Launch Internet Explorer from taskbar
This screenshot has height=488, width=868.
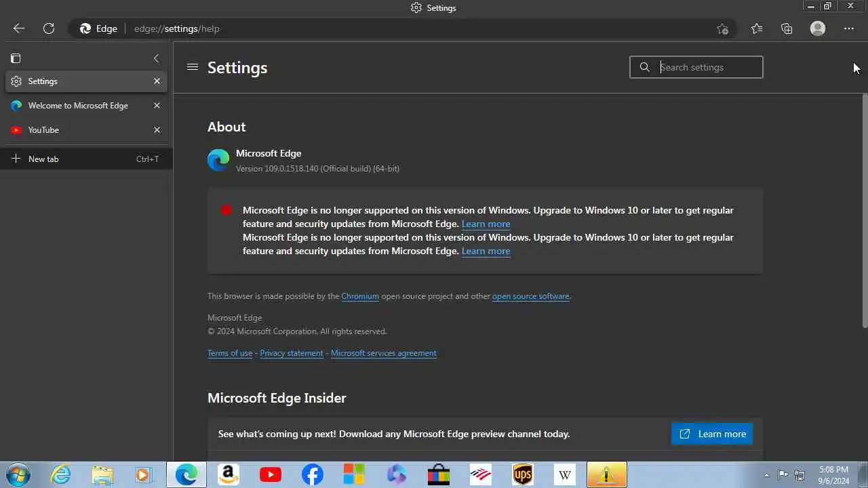point(61,474)
